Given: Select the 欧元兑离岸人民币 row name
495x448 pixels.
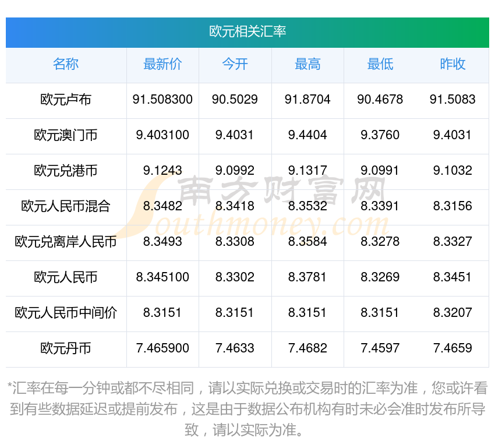Looking at the screenshot, I should [66, 242].
